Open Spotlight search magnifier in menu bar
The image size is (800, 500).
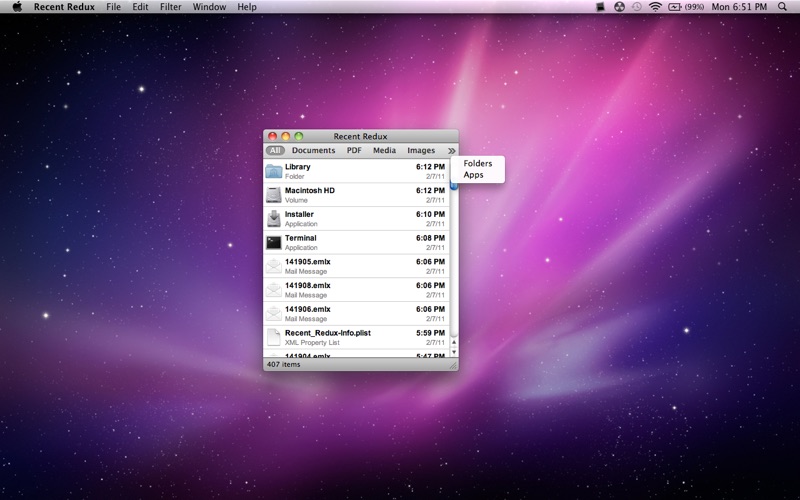[782, 7]
